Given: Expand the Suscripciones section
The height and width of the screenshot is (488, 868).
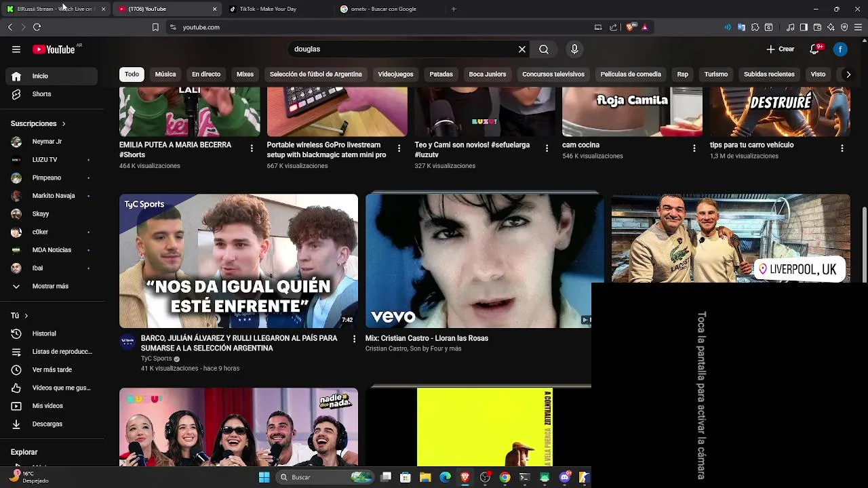Looking at the screenshot, I should pos(38,123).
